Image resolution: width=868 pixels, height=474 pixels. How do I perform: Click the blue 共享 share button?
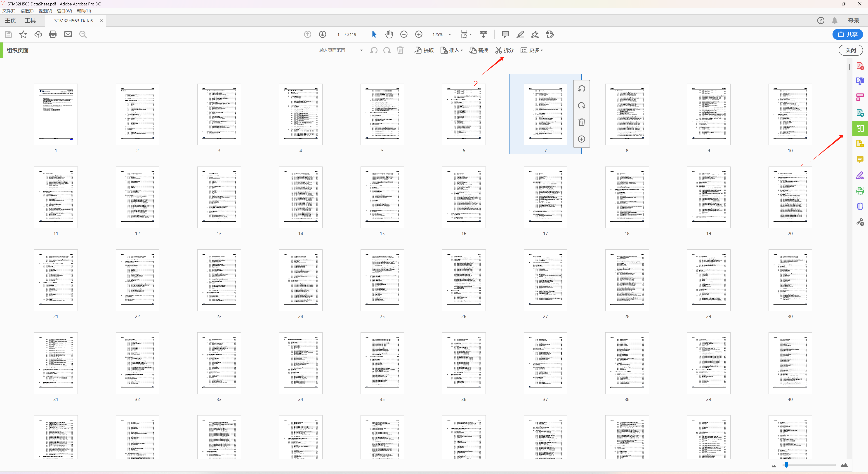coord(847,34)
